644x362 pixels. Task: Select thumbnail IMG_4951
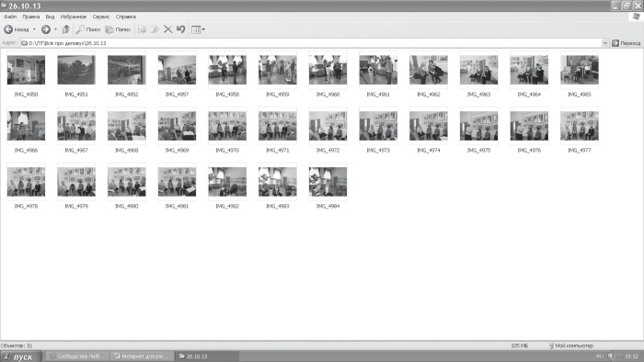(x=76, y=70)
